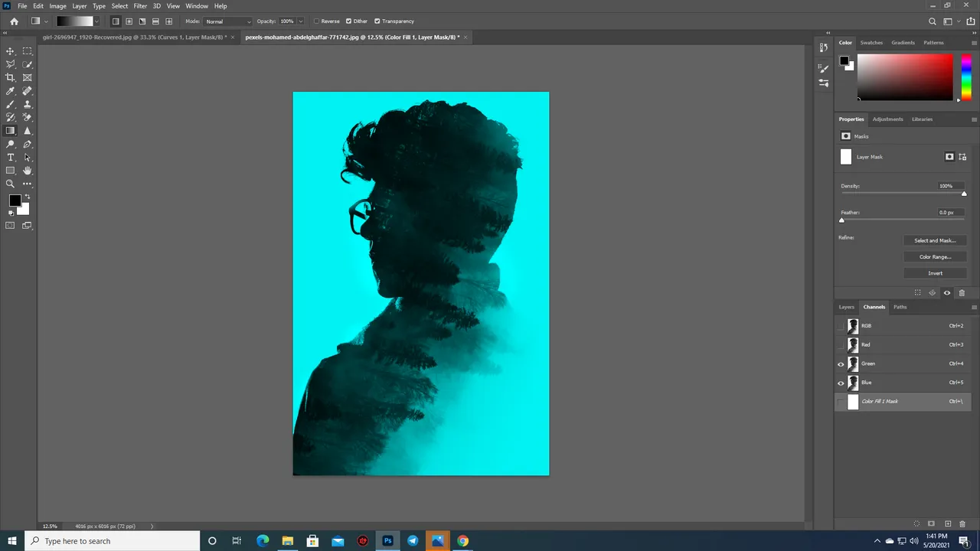Uncheck the Dither checkbox
Viewport: 980px width, 551px height.
(x=349, y=21)
